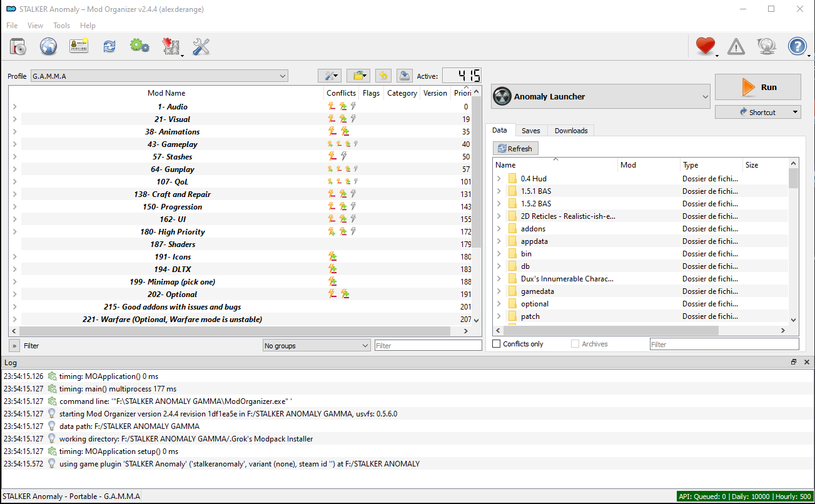Click the red heart Endorse icon
Viewport: 815px width, 504px height.
(706, 46)
